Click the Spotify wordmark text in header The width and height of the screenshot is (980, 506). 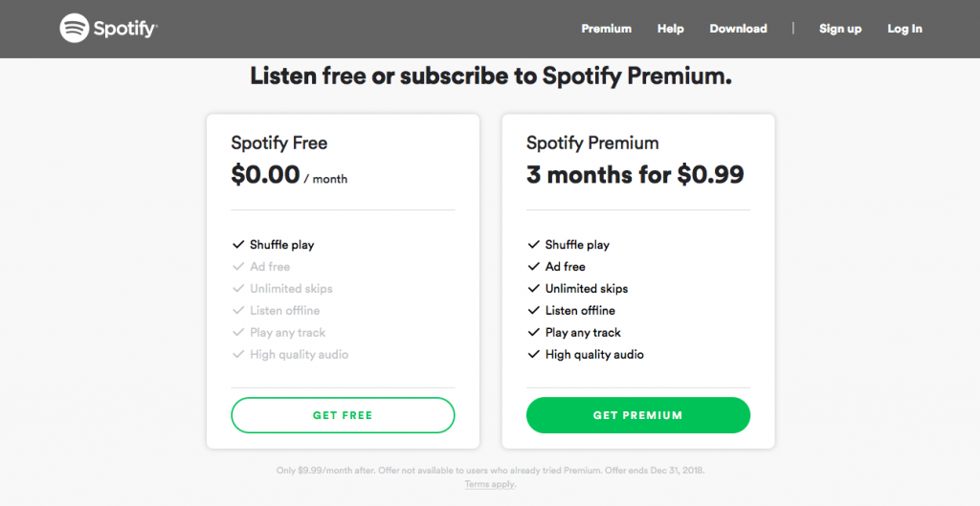[125, 29]
